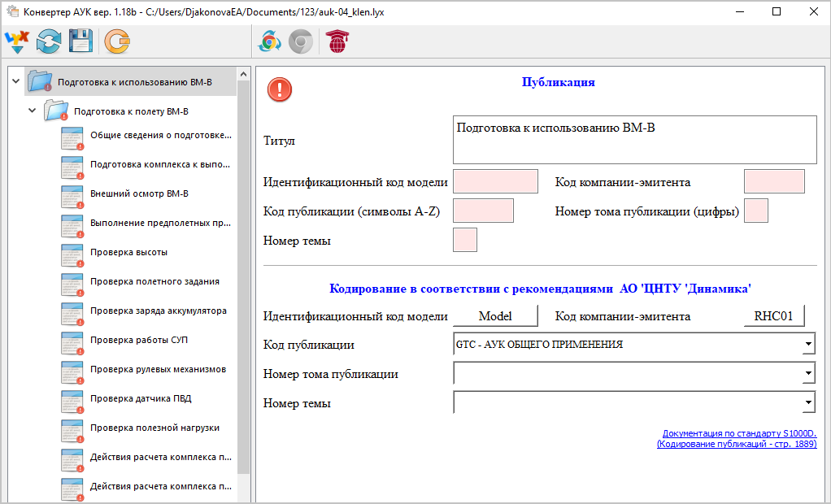
Task: Collapse the root 'Подготовка к использованию ВМ-В' node
Action: point(15,80)
